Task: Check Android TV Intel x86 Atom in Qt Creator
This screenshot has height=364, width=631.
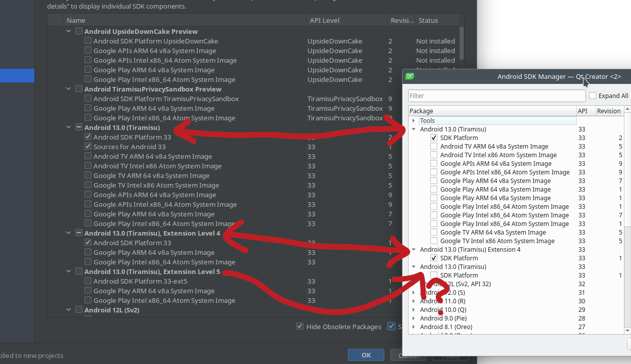Action: click(434, 155)
